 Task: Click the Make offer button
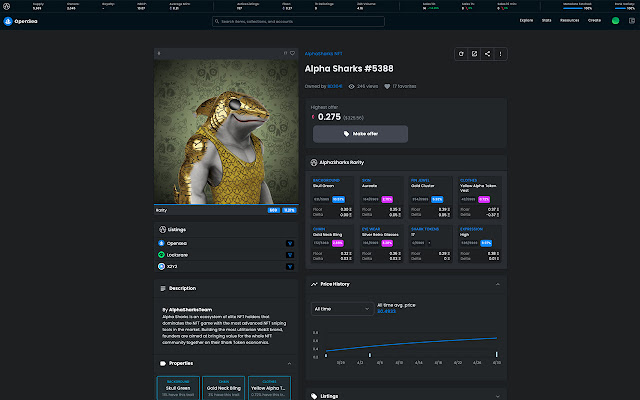360,134
